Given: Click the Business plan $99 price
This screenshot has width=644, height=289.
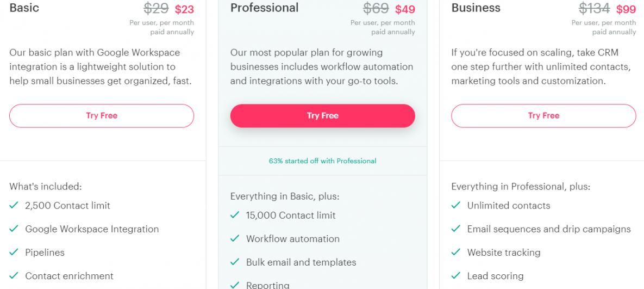Looking at the screenshot, I should click(626, 9).
